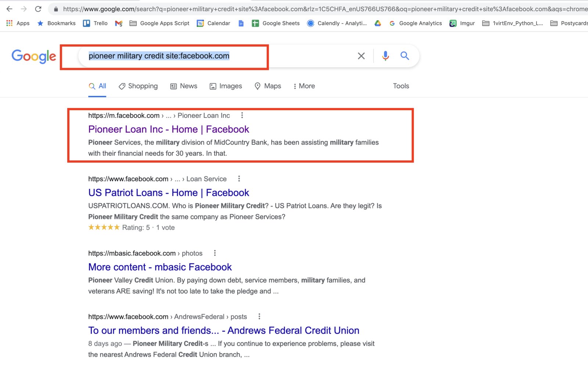This screenshot has width=588, height=371.
Task: Open US Patriot Loans Facebook result
Action: [x=169, y=193]
